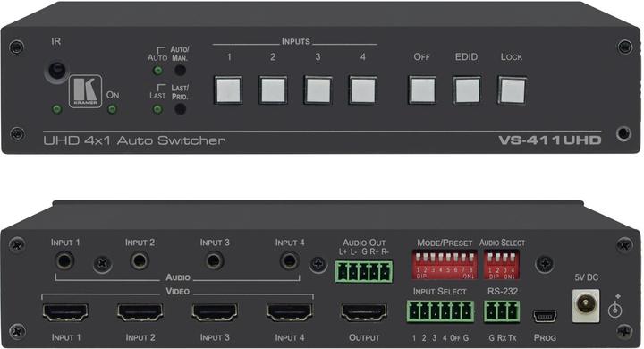The height and width of the screenshot is (349, 644).
Task: Push the Input 3 selector button
Action: click(318, 90)
